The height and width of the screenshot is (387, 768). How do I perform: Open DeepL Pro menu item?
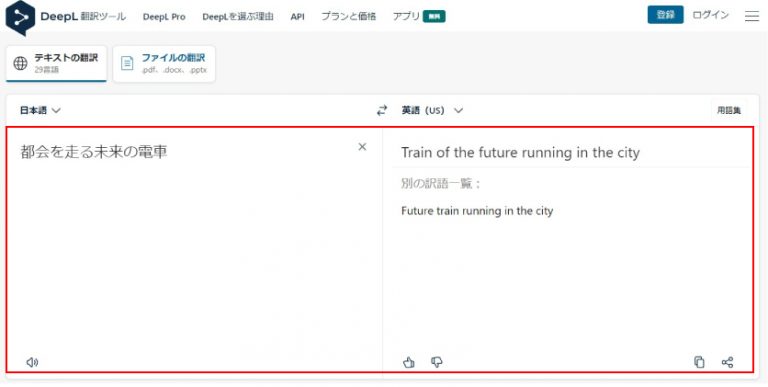(x=164, y=17)
